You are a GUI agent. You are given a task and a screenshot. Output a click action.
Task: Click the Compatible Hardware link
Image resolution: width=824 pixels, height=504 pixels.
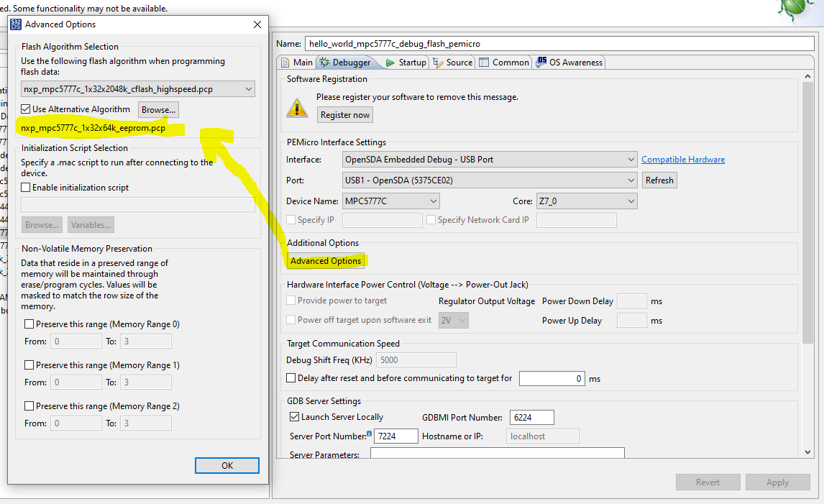click(x=682, y=159)
